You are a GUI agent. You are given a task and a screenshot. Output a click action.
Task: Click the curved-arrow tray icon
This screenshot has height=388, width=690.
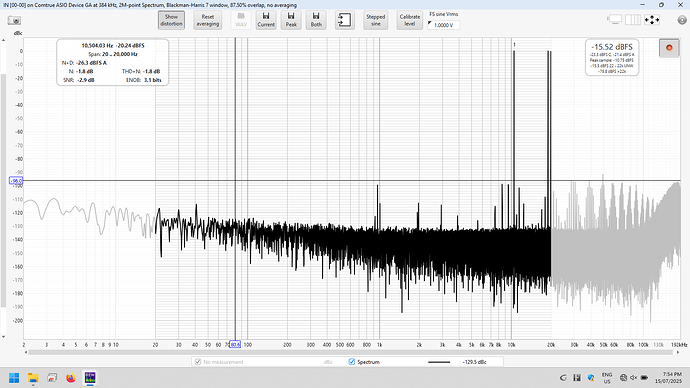tap(563, 377)
